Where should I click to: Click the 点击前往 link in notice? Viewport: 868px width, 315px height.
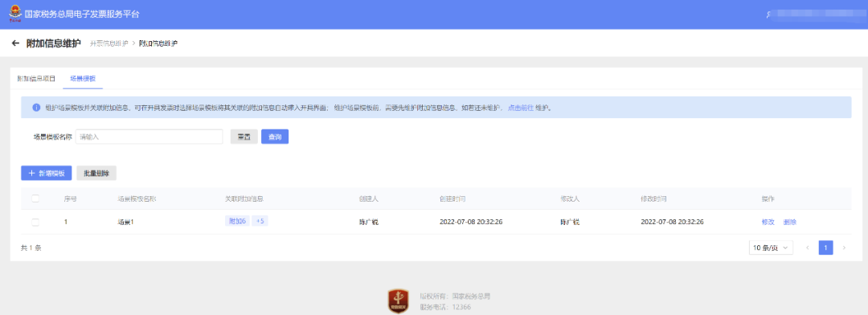pos(520,108)
